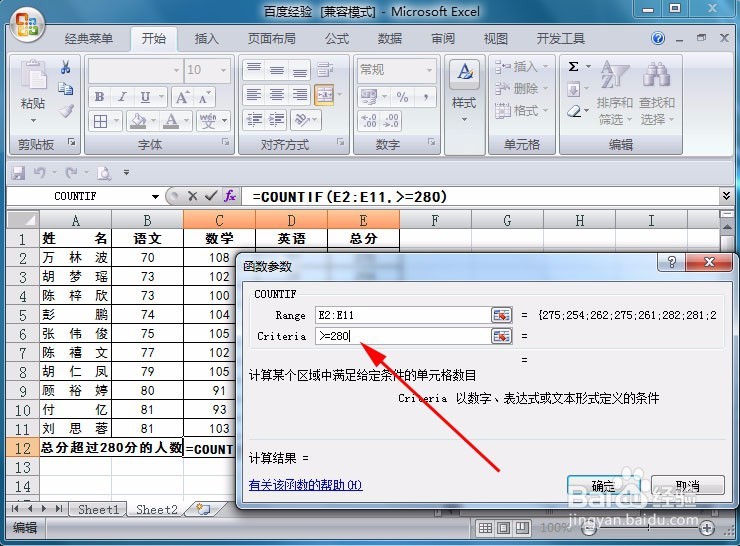Click the Save icon in quick toolbar
The width and height of the screenshot is (740, 546).
(18, 173)
